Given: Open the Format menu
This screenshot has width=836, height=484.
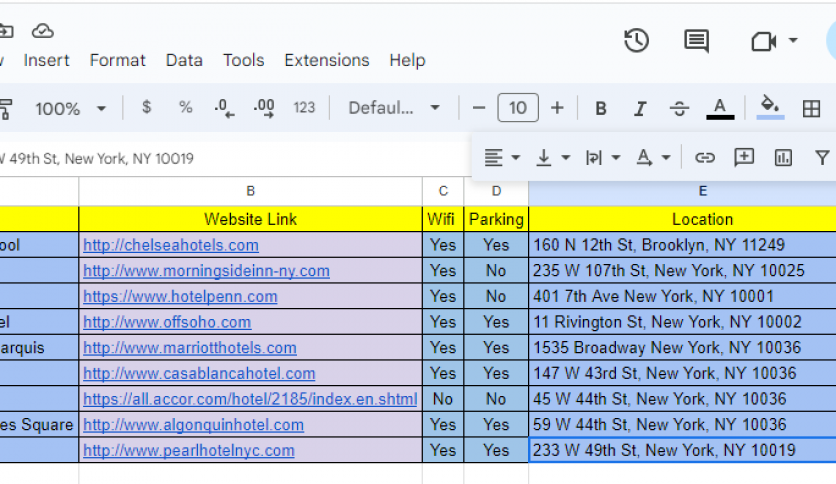Looking at the screenshot, I should pyautogui.click(x=117, y=60).
